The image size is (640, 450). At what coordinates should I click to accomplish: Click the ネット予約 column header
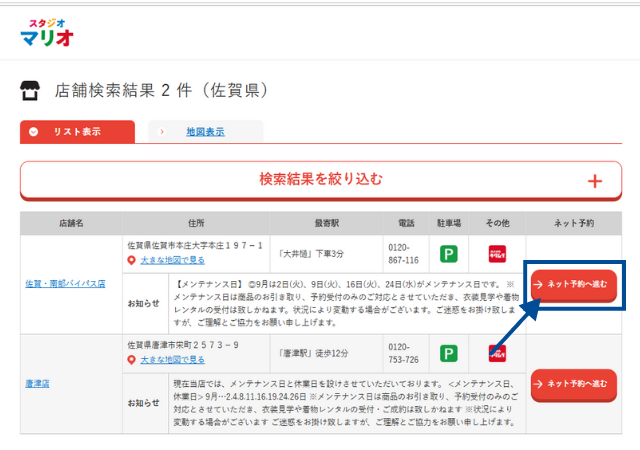[574, 223]
